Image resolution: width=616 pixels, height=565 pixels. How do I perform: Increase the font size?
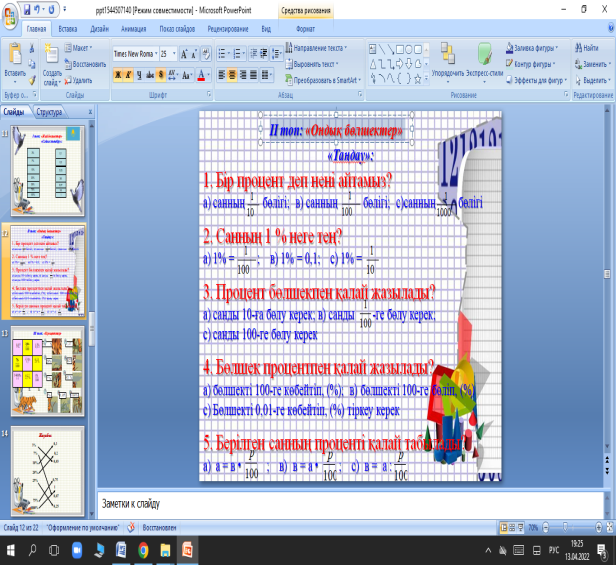pos(184,54)
